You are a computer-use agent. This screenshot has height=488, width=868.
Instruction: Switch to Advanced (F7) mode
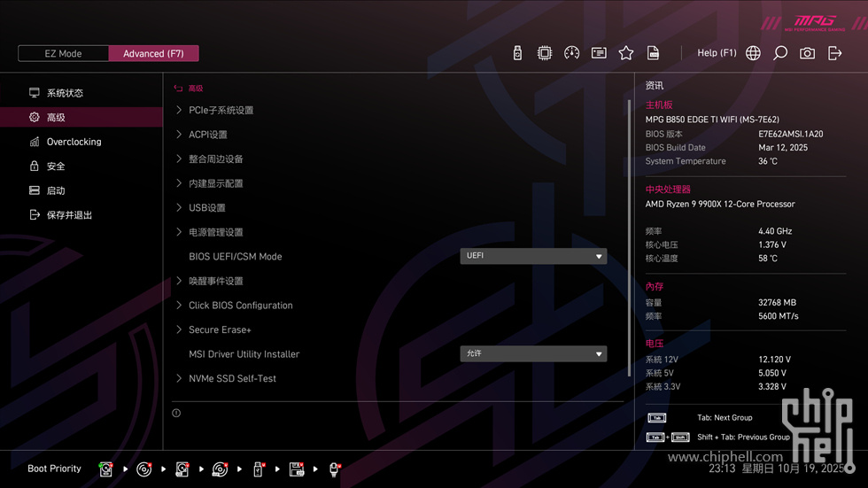[153, 53]
